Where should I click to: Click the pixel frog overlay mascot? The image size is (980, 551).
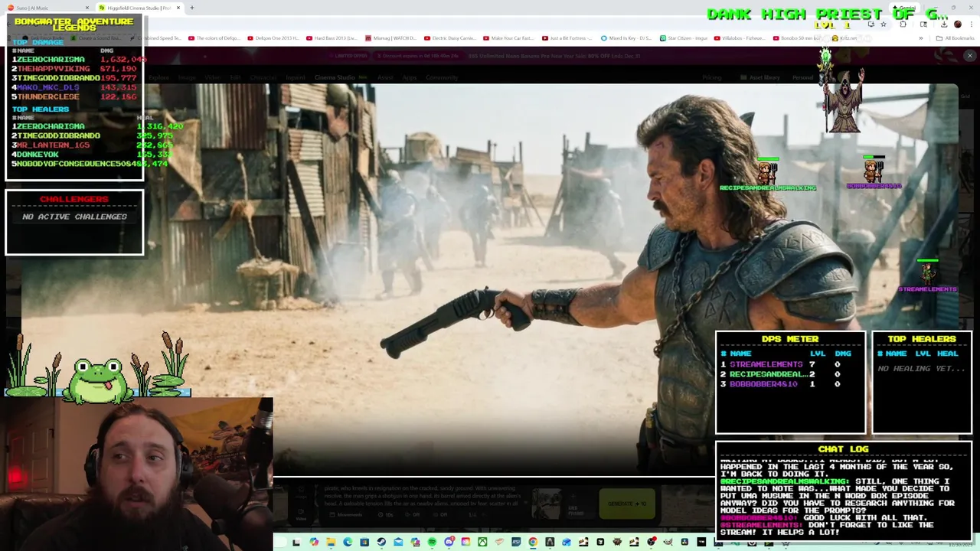click(x=98, y=380)
